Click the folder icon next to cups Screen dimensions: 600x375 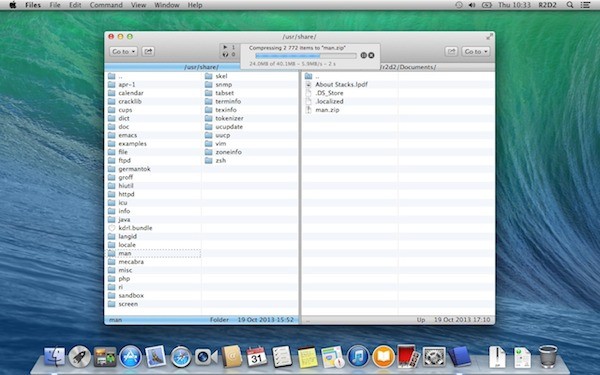pos(112,110)
